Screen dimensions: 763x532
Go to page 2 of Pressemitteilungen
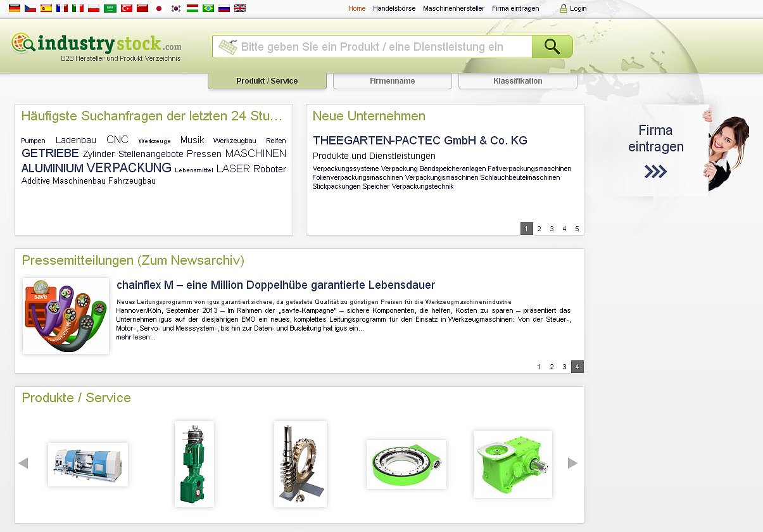(x=552, y=367)
